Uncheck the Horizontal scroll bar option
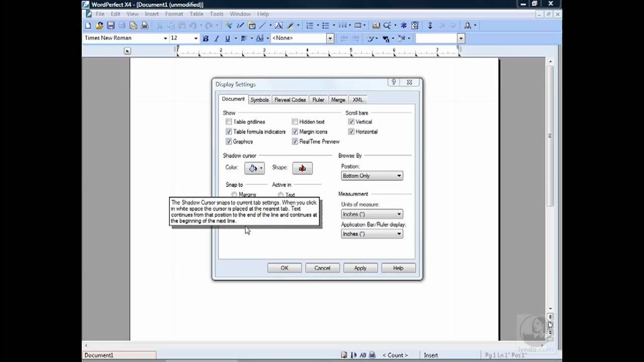Viewport: 644px width, 362px height. pos(351,132)
